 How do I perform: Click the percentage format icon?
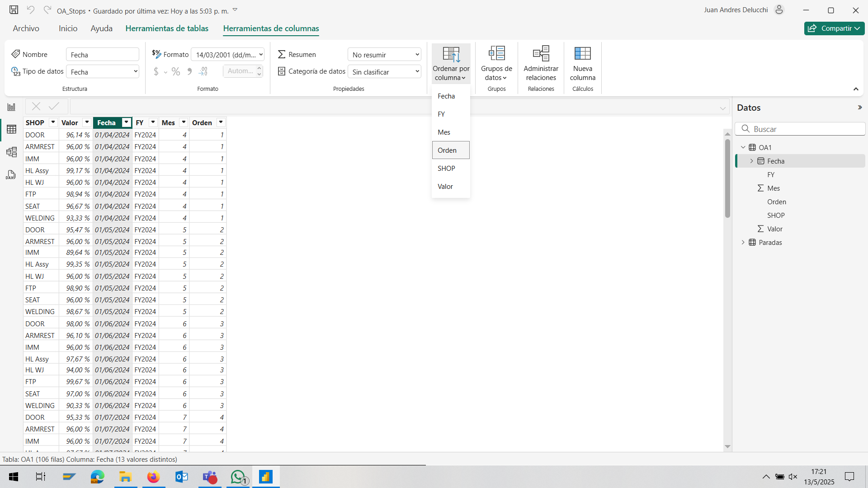(176, 71)
